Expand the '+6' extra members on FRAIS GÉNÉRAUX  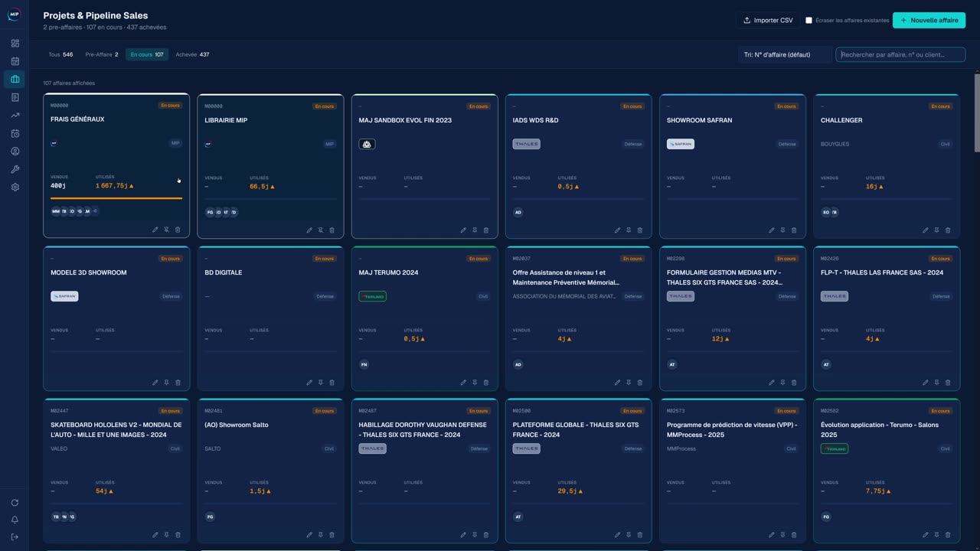point(95,211)
